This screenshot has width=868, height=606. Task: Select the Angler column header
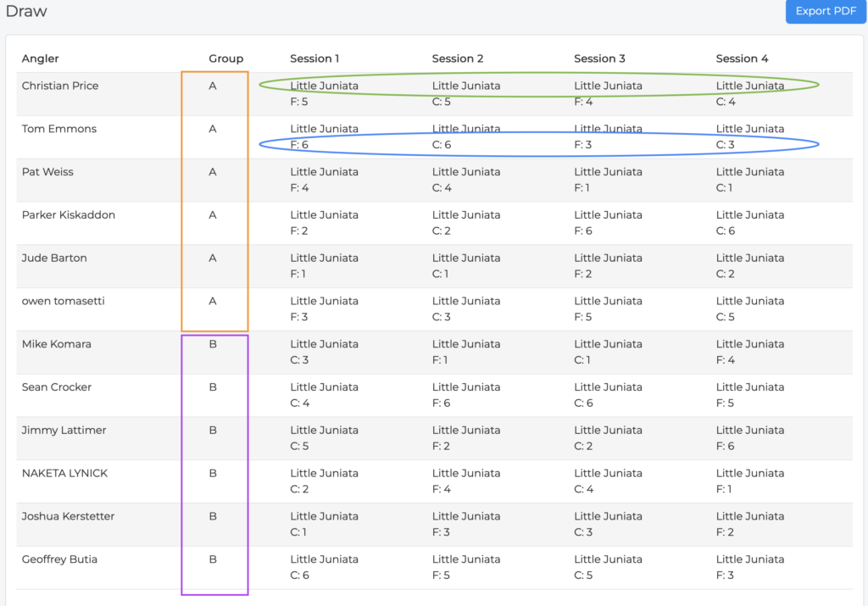coord(40,58)
